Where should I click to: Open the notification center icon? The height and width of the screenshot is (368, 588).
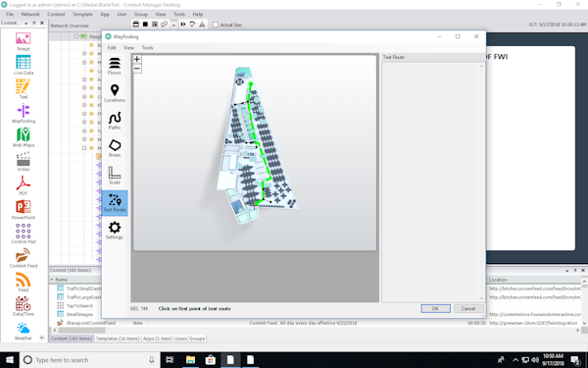pyautogui.click(x=575, y=360)
